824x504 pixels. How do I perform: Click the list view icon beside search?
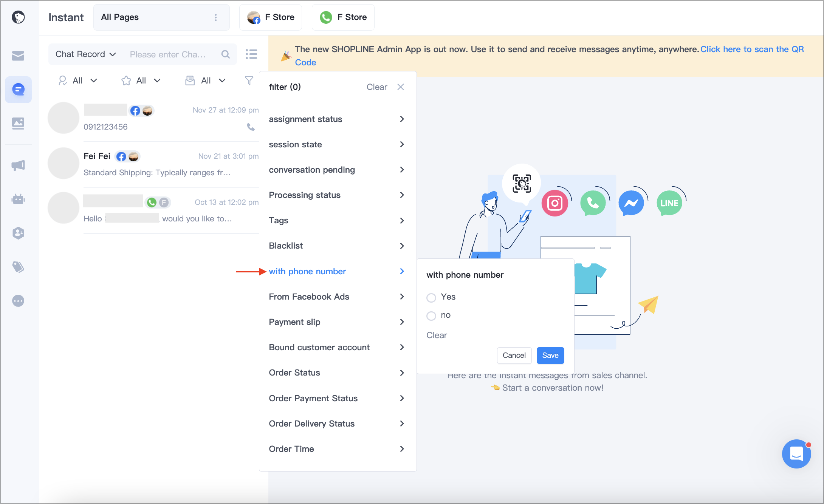coord(251,54)
